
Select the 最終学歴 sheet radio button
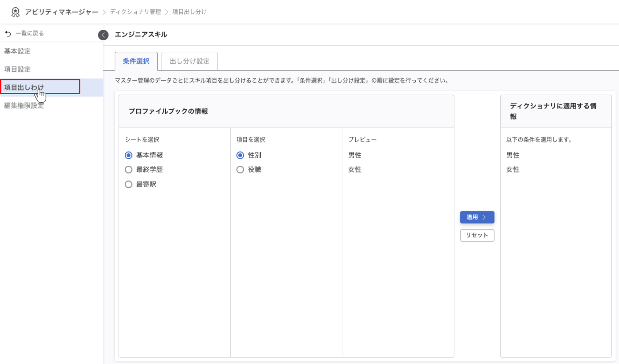tap(129, 170)
